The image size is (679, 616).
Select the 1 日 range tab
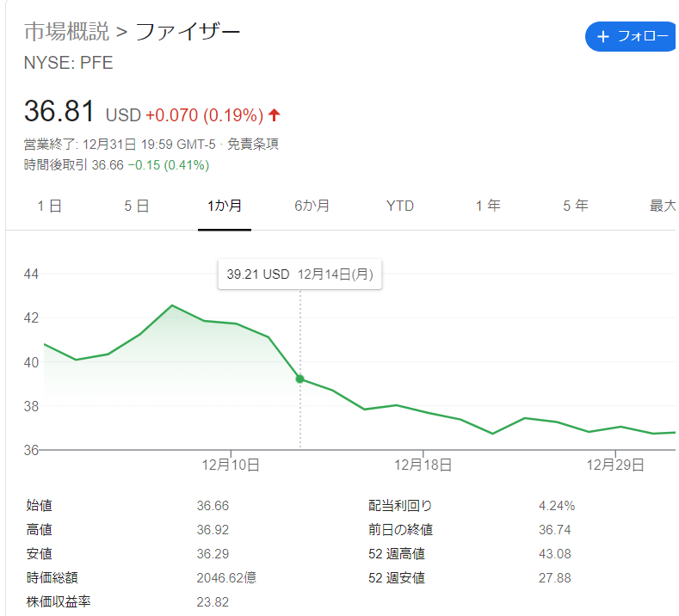49,206
